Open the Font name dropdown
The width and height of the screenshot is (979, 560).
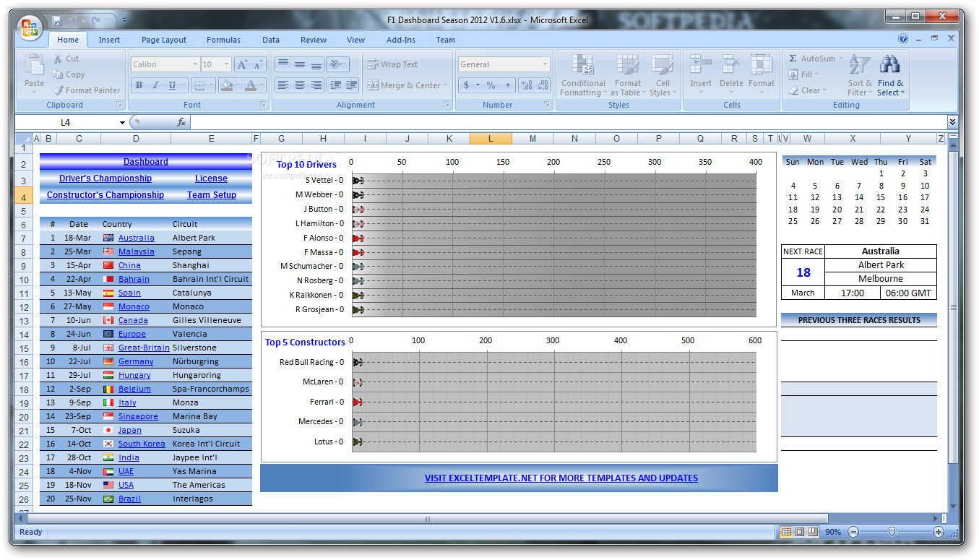click(x=195, y=64)
